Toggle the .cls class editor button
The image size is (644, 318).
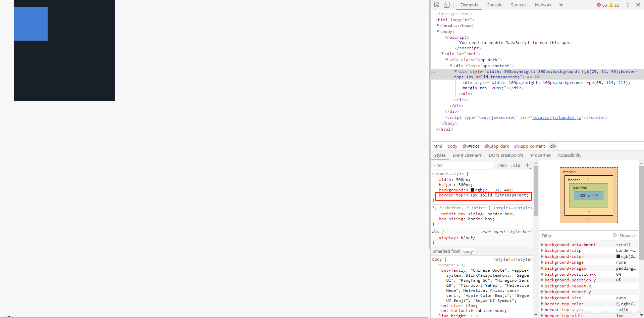516,165
